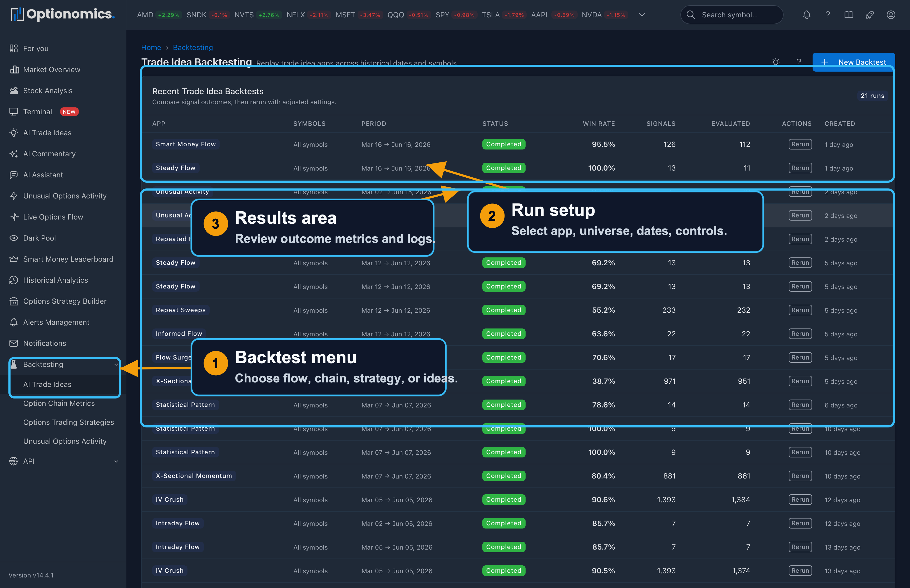Focus the Search symbol field

coord(732,15)
